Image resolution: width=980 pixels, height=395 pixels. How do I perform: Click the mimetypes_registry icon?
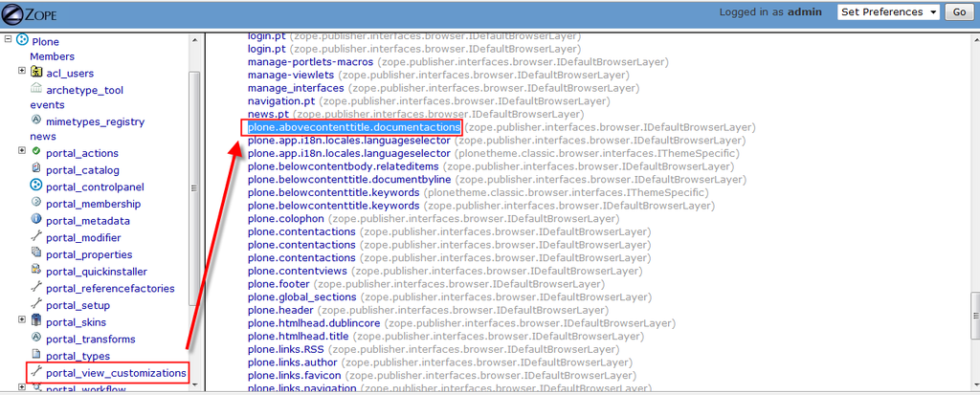click(x=36, y=120)
